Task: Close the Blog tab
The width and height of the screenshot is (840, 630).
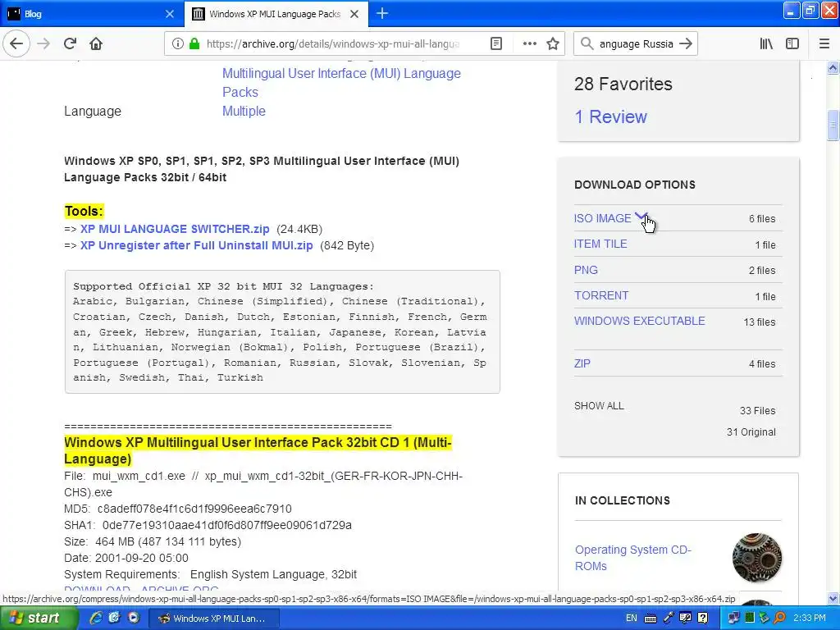Action: point(169,14)
